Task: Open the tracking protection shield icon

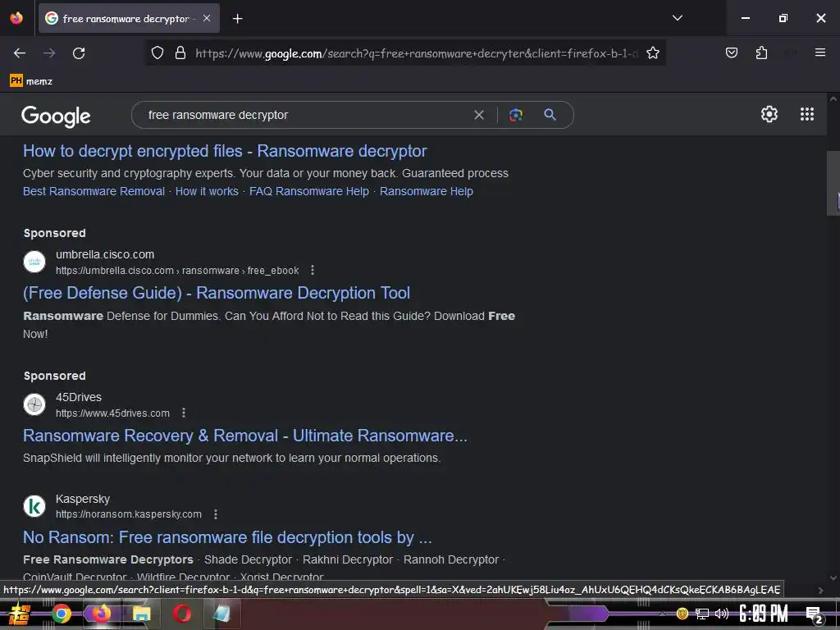Action: coord(157,53)
